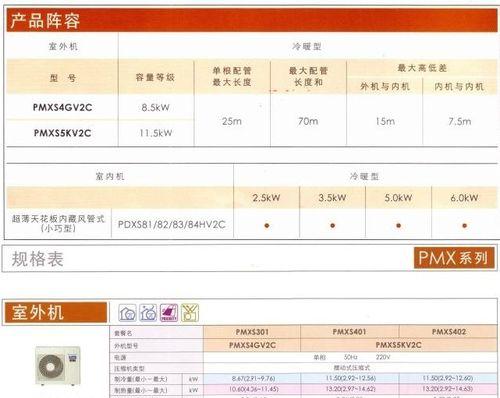Click the yellow-green feature icon
Viewport: 500px width, 398px height.
pyautogui.click(x=190, y=313)
